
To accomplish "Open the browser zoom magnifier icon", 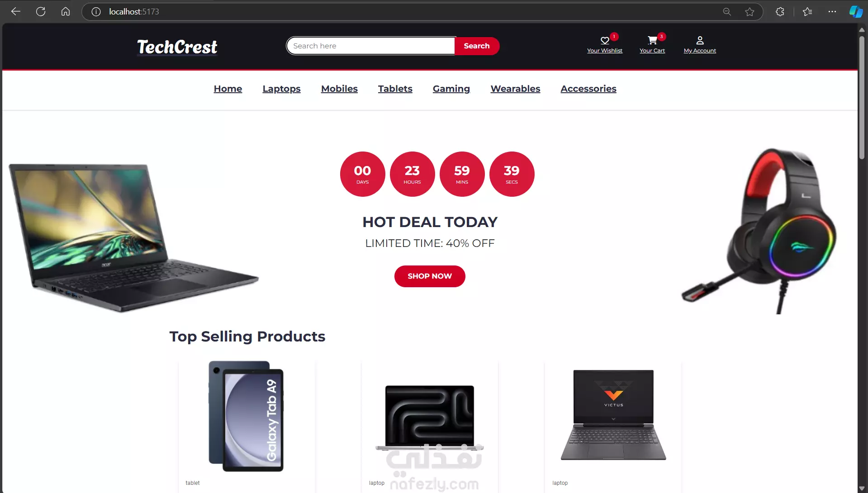I will pyautogui.click(x=727, y=12).
